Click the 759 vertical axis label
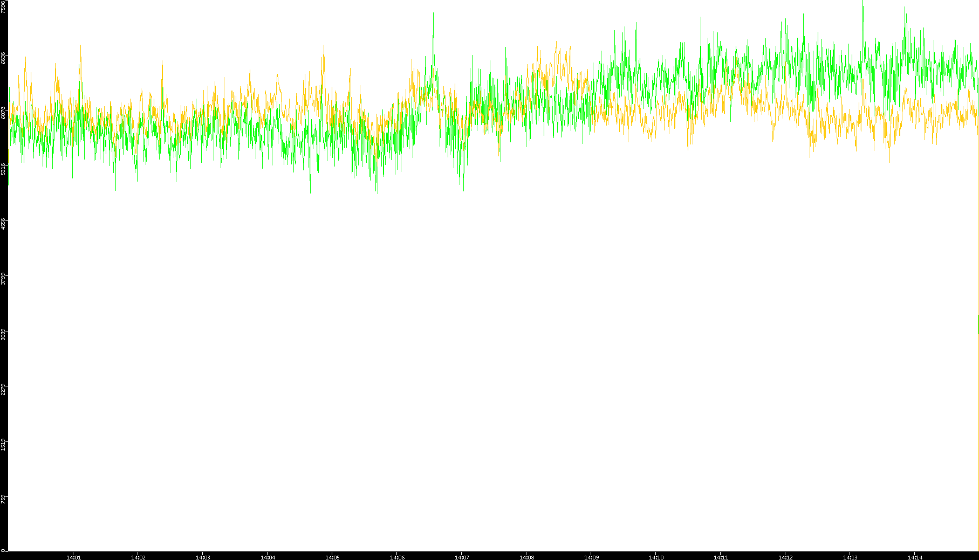Screen dimensions: 979x560 tap(4, 499)
